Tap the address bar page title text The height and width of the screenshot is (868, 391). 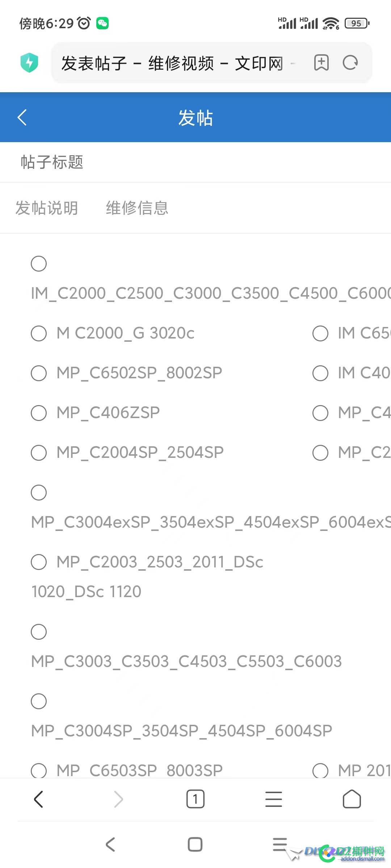pos(172,63)
